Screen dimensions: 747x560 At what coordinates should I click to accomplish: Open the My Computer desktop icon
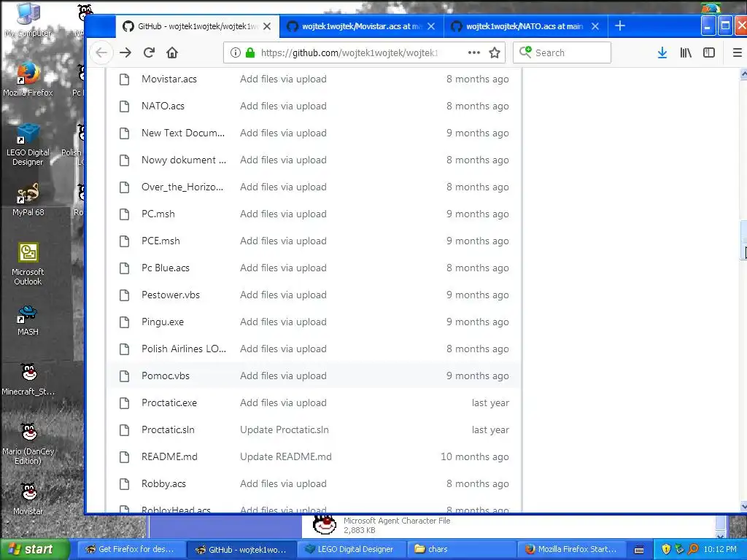click(28, 20)
